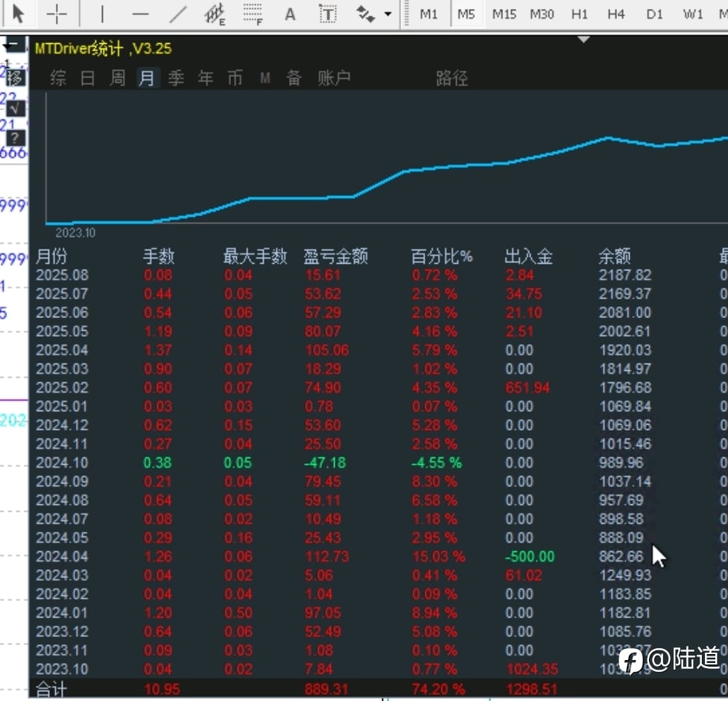Open the 年 yearly statistics tab

(x=206, y=78)
